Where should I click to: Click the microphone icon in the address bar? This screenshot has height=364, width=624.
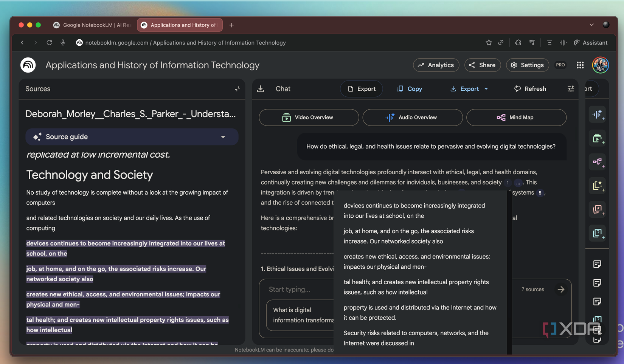coord(63,43)
